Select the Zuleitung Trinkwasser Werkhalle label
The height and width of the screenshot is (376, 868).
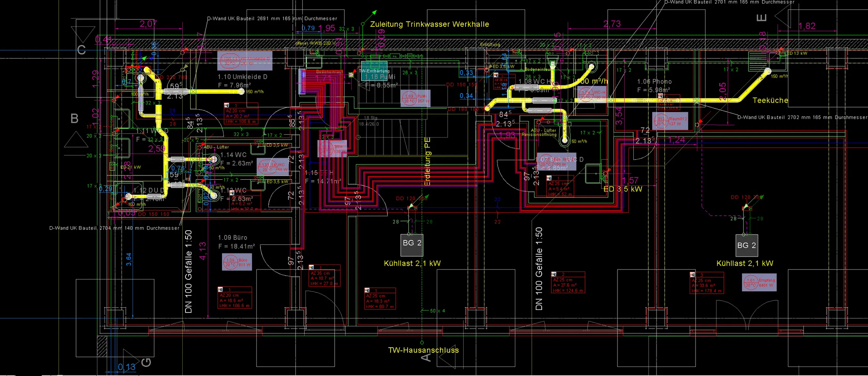pyautogui.click(x=429, y=24)
